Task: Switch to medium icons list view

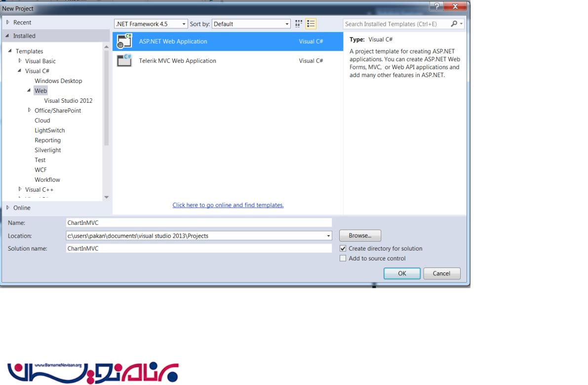Action: point(311,24)
